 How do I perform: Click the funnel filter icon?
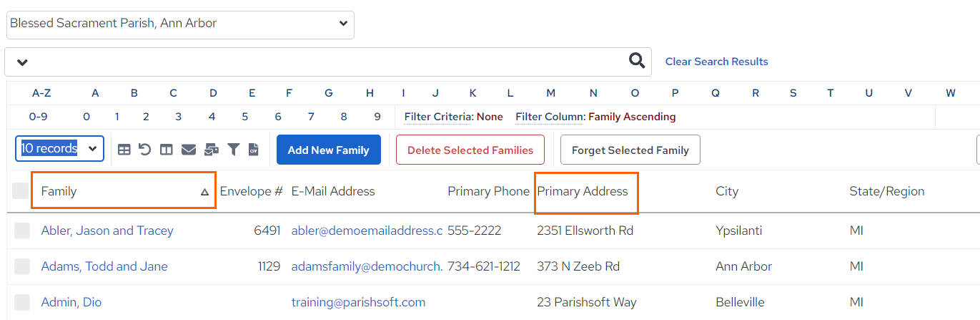(x=234, y=150)
